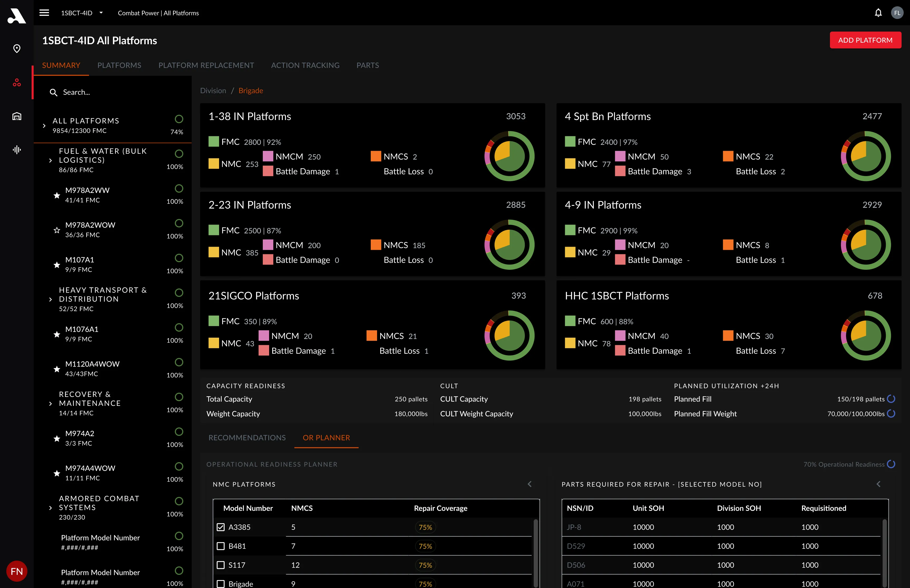
Task: Open the 4 Spt Bn Platforms card title
Action: 608,116
